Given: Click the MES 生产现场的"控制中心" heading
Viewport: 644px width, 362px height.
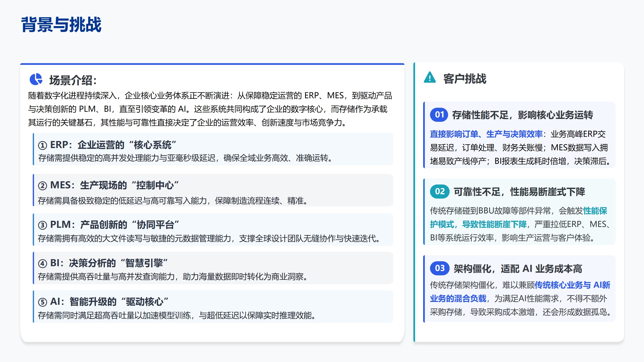Looking at the screenshot, I should (x=108, y=185).
